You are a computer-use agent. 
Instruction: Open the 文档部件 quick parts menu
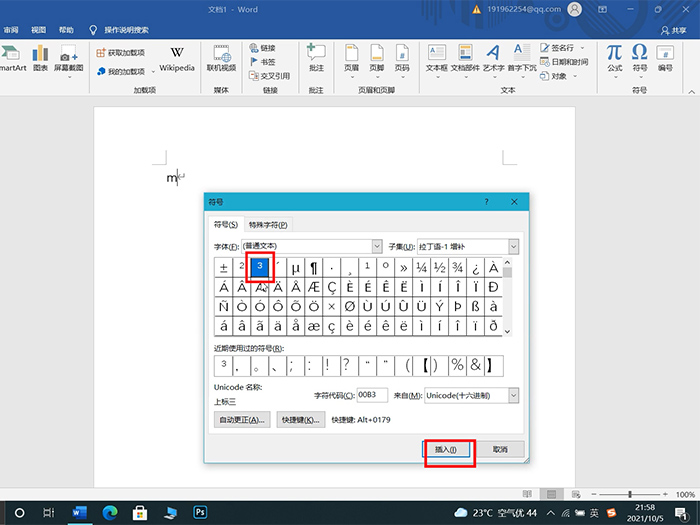[465, 60]
